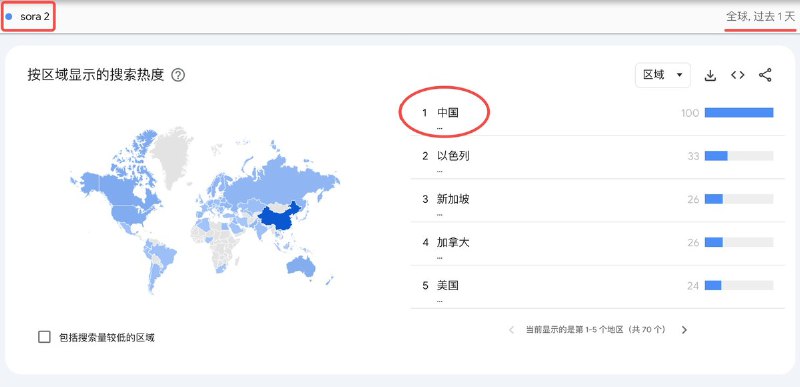Enable 包括搜索量较低的区域 checkbox
The image size is (800, 387).
pyautogui.click(x=44, y=337)
